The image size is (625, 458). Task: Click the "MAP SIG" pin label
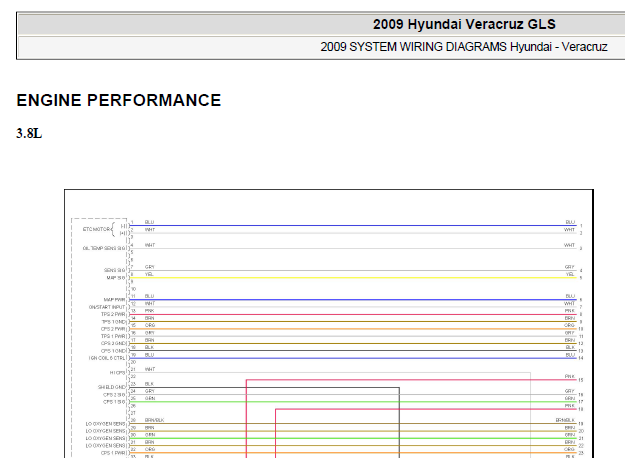click(116, 277)
